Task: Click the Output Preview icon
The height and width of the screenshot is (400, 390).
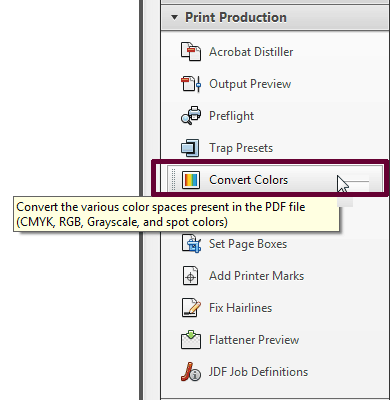Action: pos(191,84)
